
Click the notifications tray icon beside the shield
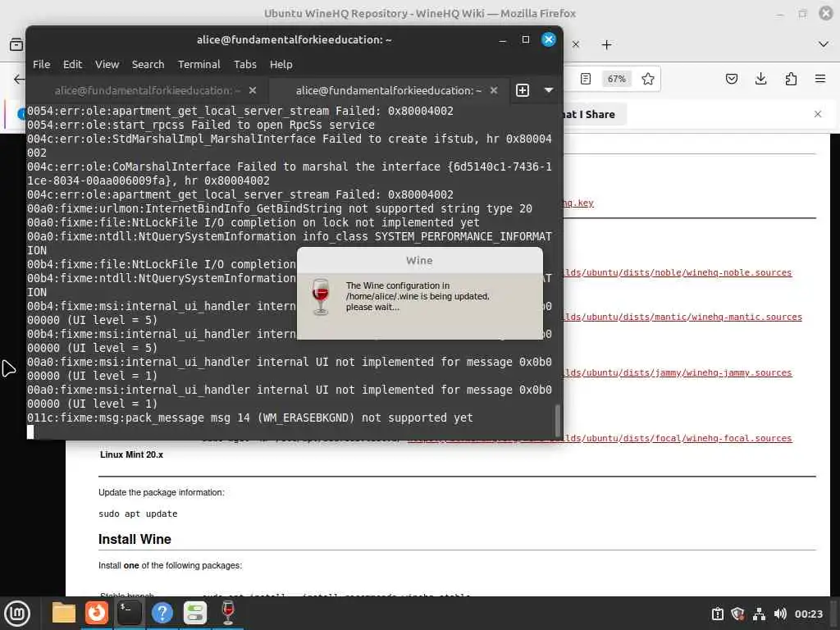(x=717, y=614)
